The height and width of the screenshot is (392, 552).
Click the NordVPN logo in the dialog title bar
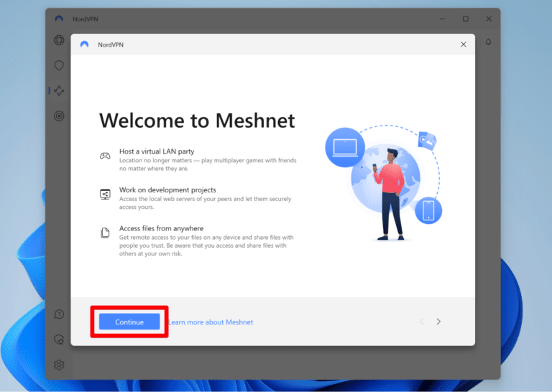(85, 45)
